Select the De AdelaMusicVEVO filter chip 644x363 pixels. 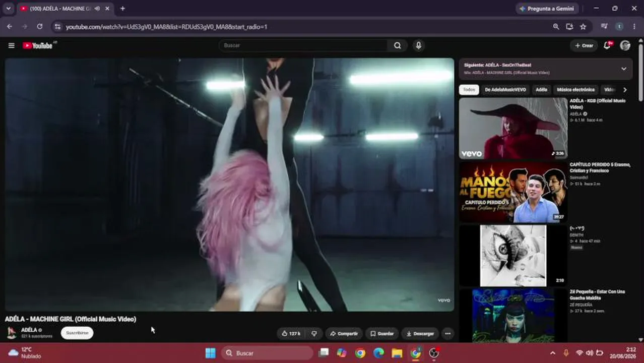505,90
